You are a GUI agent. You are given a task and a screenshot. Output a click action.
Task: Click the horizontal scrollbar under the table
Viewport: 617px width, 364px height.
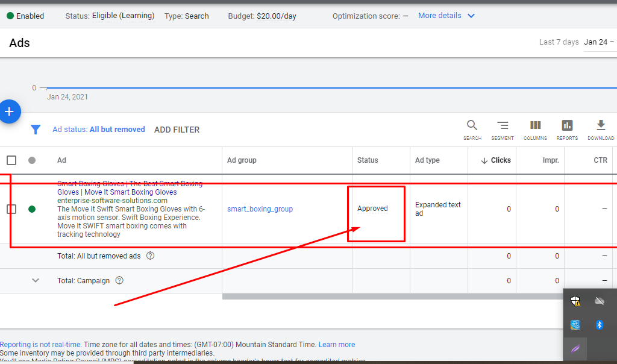coord(393,297)
